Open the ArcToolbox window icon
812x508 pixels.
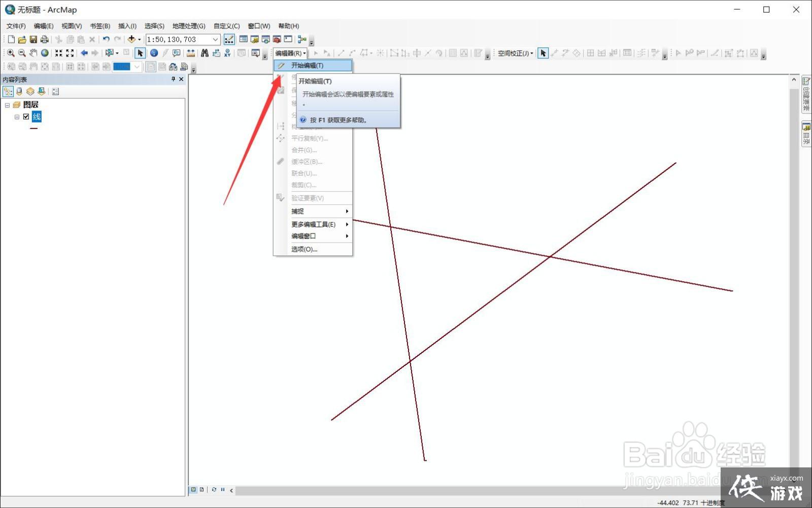click(x=277, y=40)
